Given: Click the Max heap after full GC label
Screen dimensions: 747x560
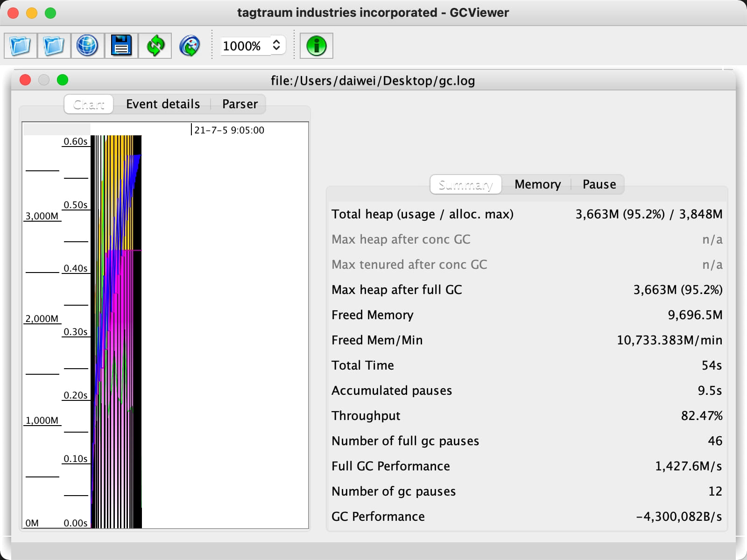Looking at the screenshot, I should pos(397,290).
